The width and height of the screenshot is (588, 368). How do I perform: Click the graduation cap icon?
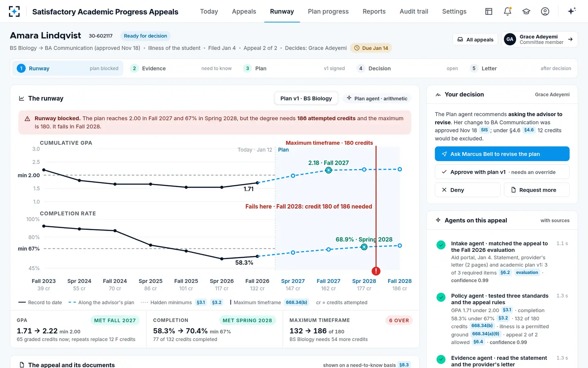(526, 11)
